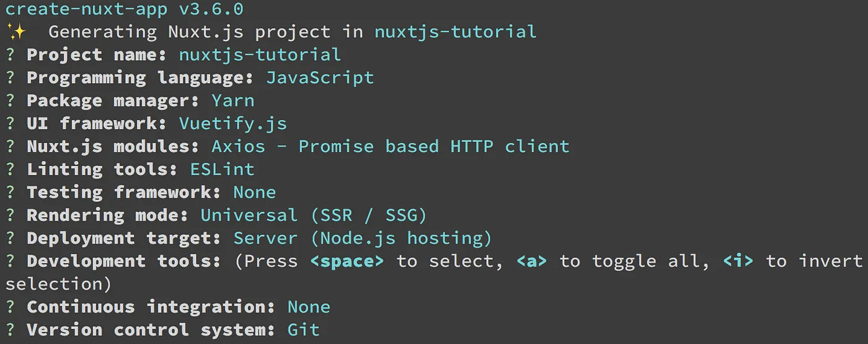868x344 pixels.
Task: Click the 'create-nuxt-app v3.6.0' header text
Action: click(124, 9)
